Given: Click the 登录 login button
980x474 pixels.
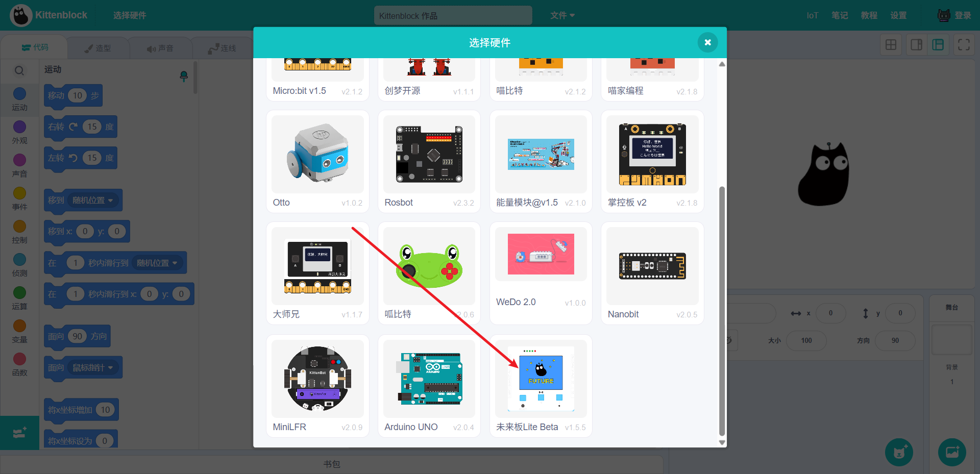Looking at the screenshot, I should (954, 15).
